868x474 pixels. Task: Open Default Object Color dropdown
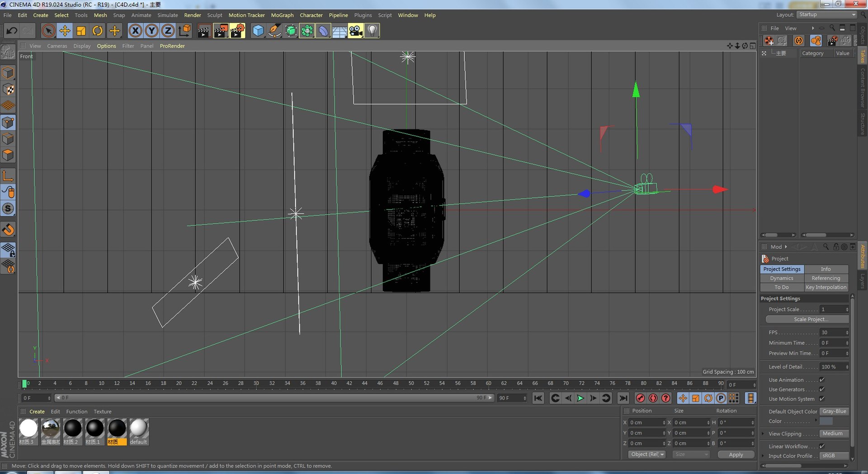(x=834, y=412)
